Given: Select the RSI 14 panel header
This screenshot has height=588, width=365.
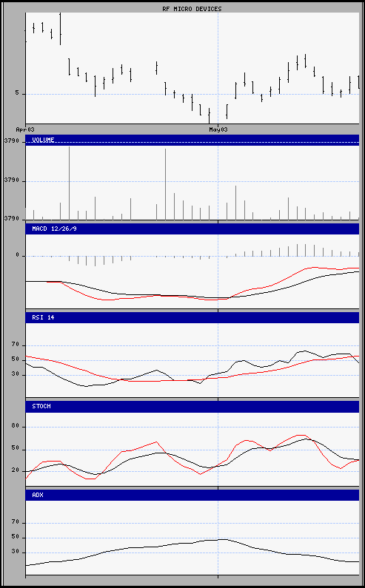Looking at the screenshot, I should 192,317.
